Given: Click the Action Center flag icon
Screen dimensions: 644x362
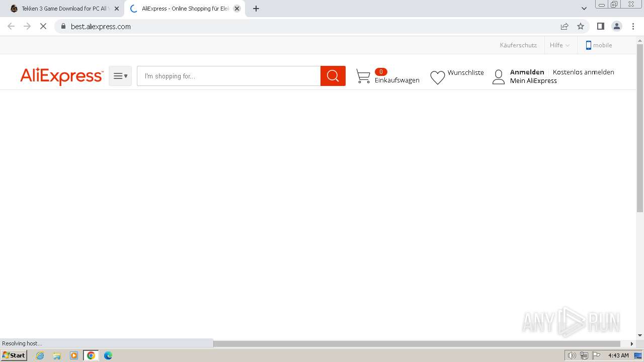Looking at the screenshot, I should pos(596,355).
